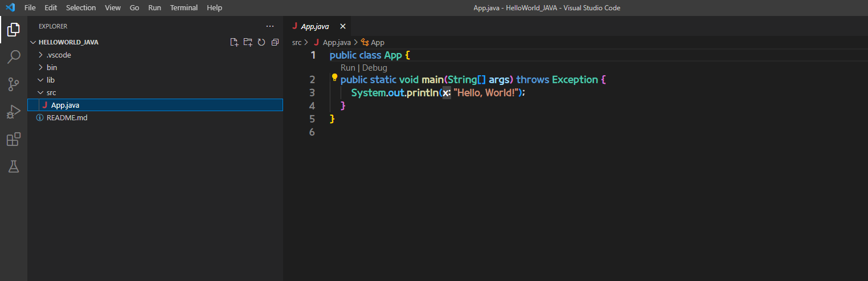The image size is (868, 281).
Task: Open the Run and Debug view
Action: [x=14, y=112]
